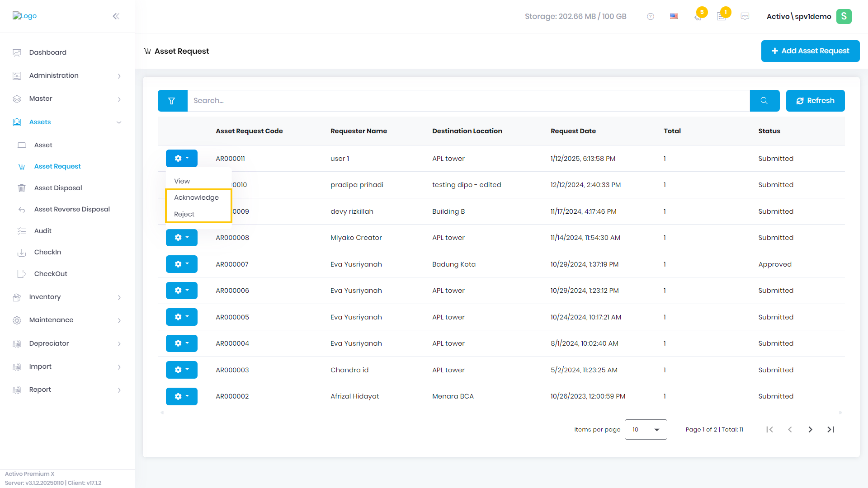Open the chat message icon in header

click(745, 16)
